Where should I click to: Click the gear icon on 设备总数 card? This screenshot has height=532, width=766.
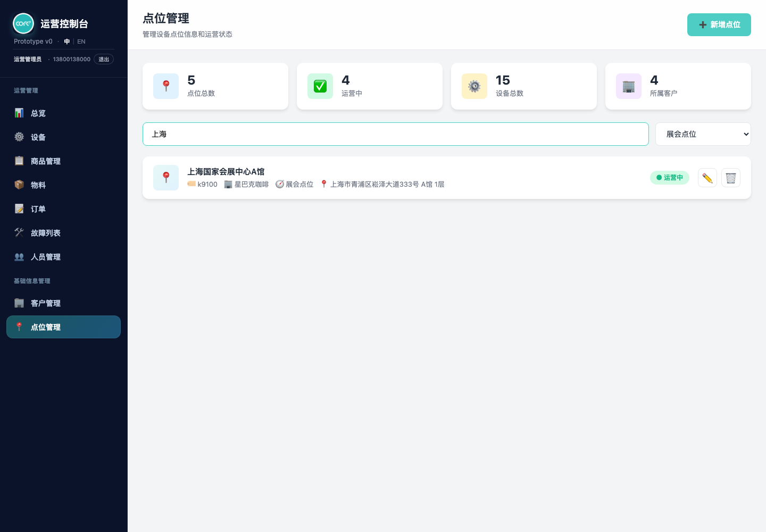pos(474,86)
